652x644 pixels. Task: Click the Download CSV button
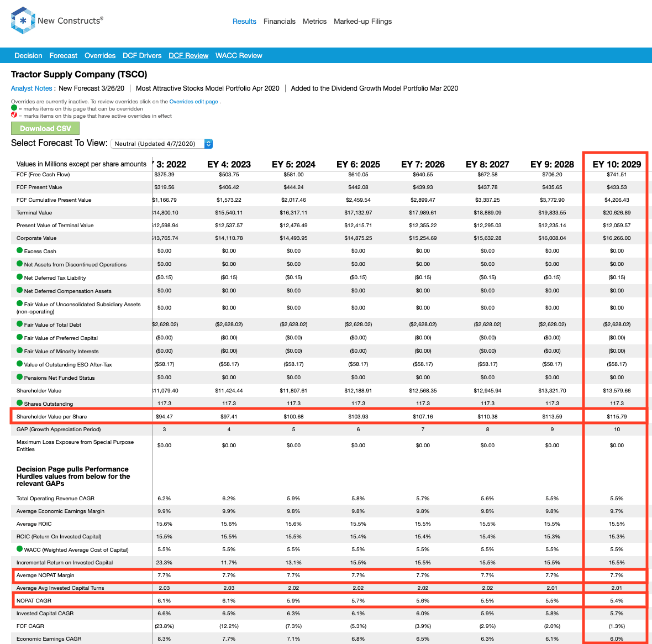[45, 128]
